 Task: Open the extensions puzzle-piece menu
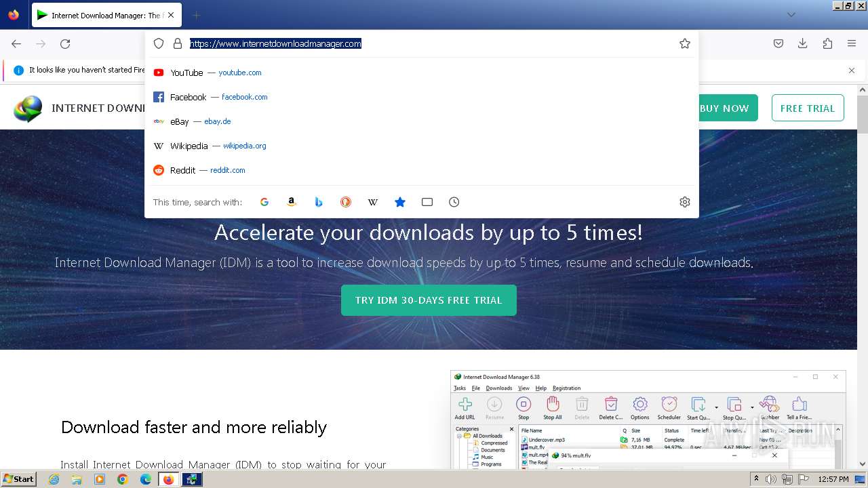[x=827, y=43]
